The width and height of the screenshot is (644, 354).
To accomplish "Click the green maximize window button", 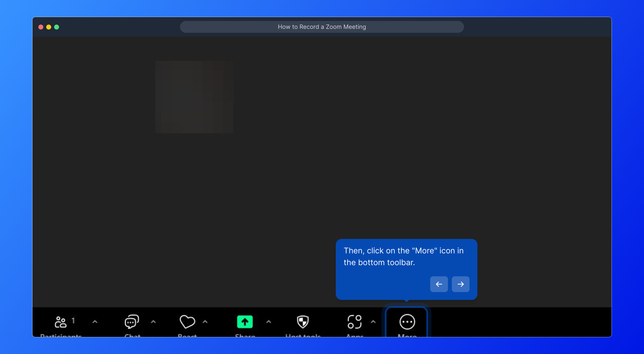I will click(56, 27).
